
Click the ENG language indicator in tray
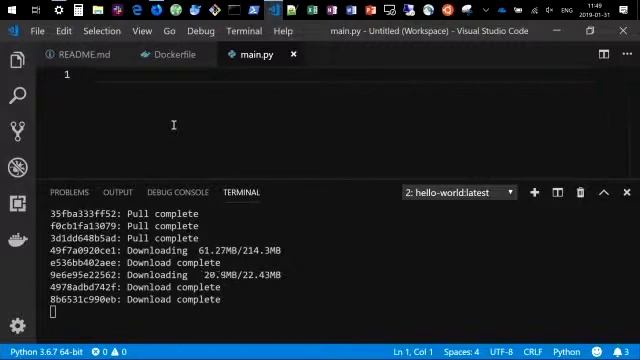point(567,11)
